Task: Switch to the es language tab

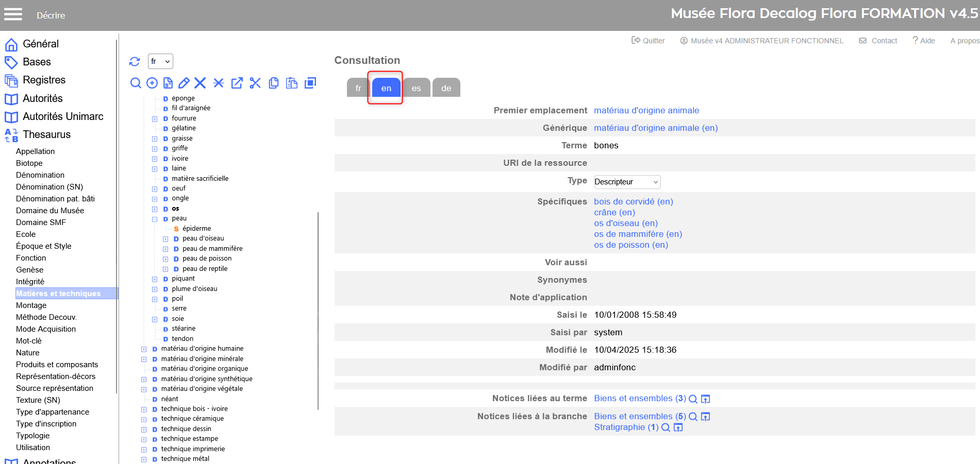Action: (x=416, y=88)
